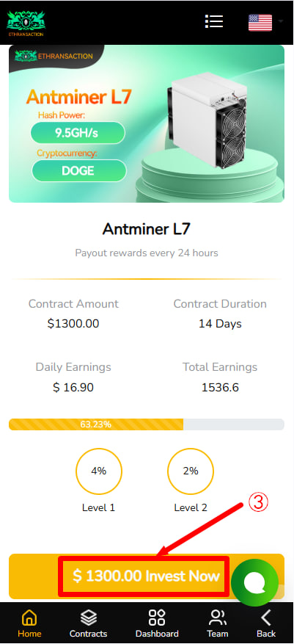
Task: Open the hamburger list menu icon
Action: click(x=214, y=21)
